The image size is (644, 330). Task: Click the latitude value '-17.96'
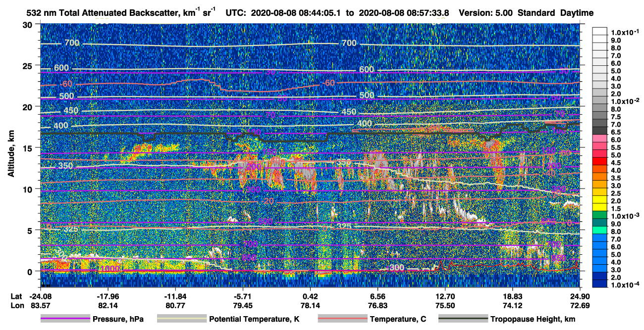point(107,296)
